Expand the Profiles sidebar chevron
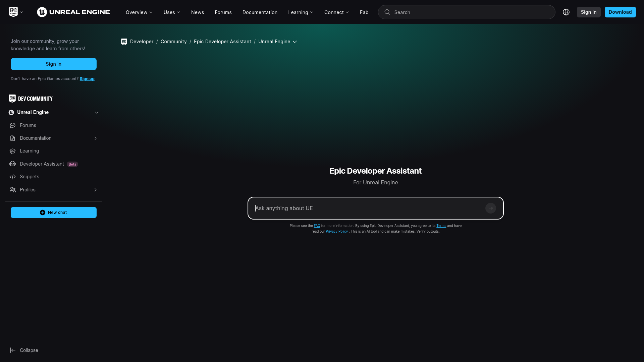 95,190
